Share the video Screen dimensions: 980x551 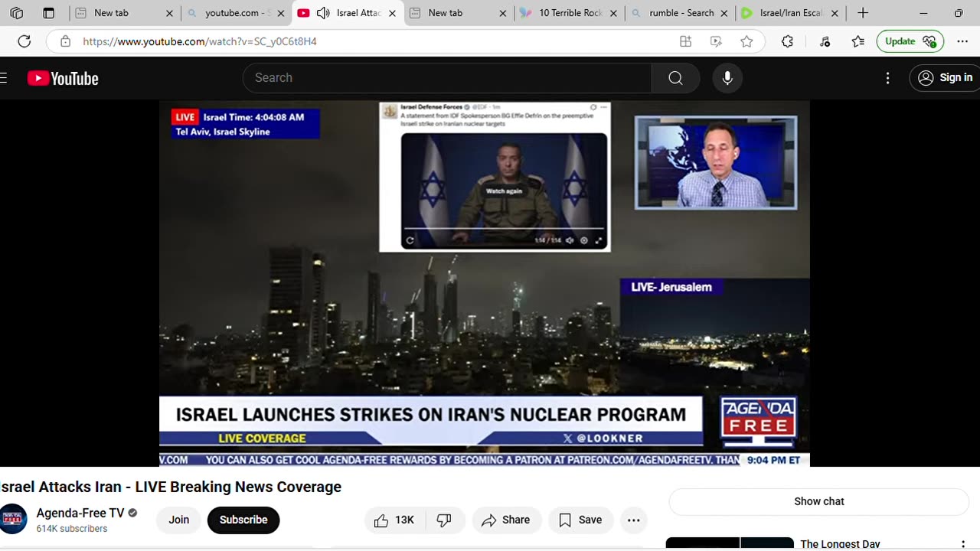505,520
